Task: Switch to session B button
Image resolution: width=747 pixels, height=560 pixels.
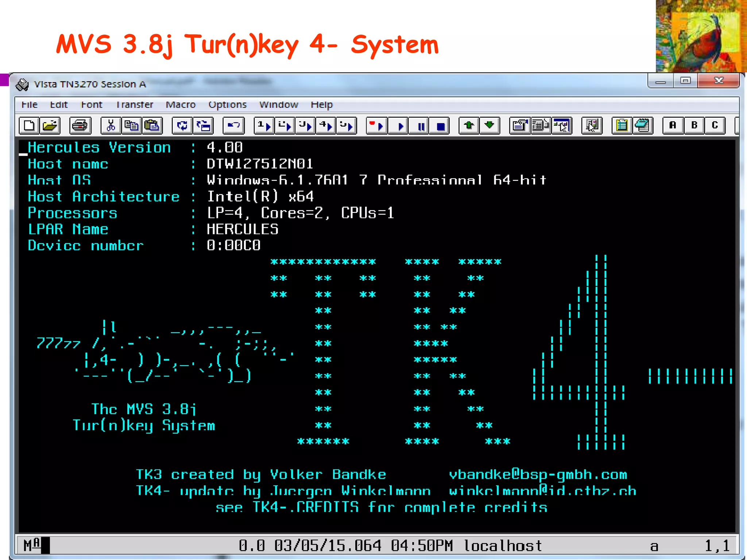Action: [694, 126]
